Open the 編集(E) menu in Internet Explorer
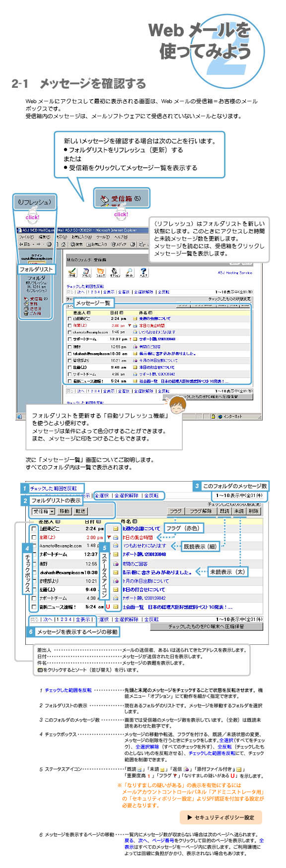 [45, 237]
